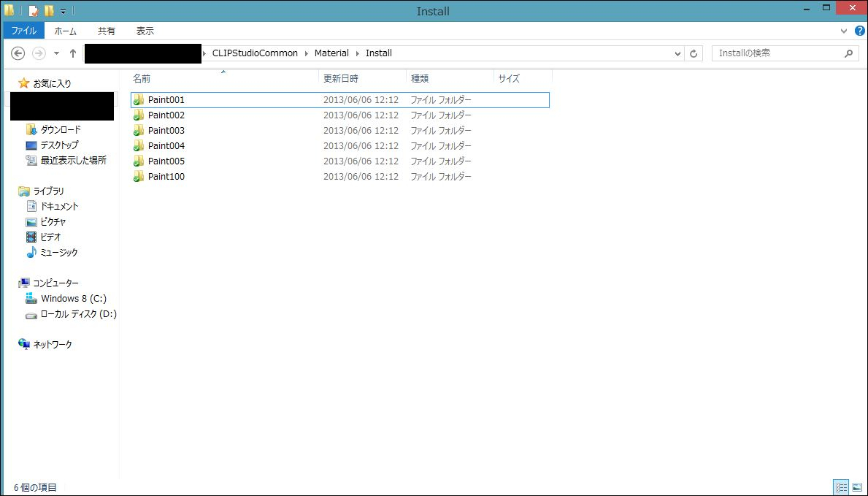
Task: Click the folder icon at title bar left
Action: 9,10
